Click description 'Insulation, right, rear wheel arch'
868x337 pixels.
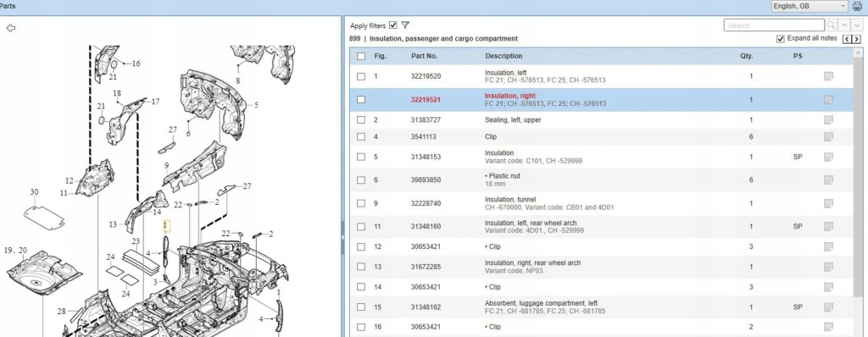click(532, 262)
